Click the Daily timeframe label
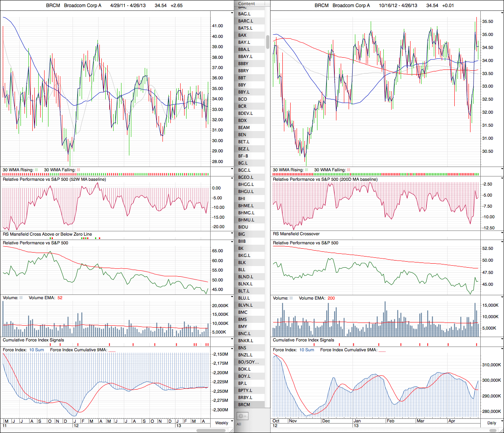Image resolution: width=504 pixels, height=433 pixels. 491,423
